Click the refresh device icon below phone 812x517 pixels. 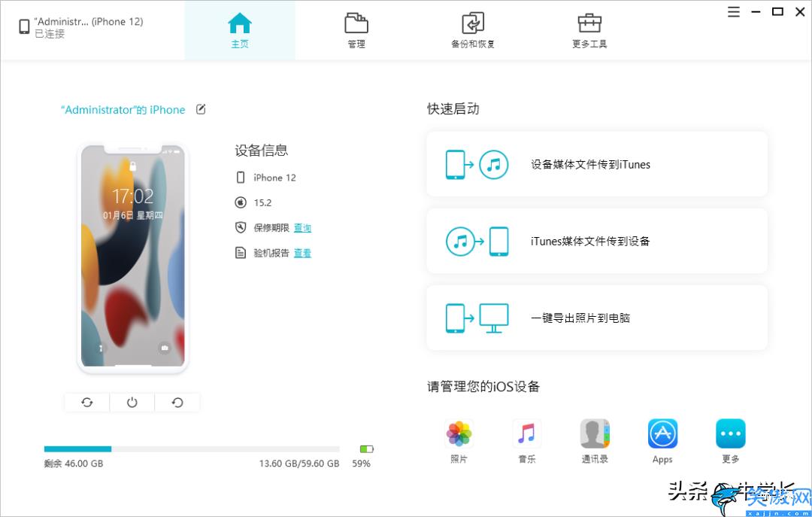tap(87, 403)
